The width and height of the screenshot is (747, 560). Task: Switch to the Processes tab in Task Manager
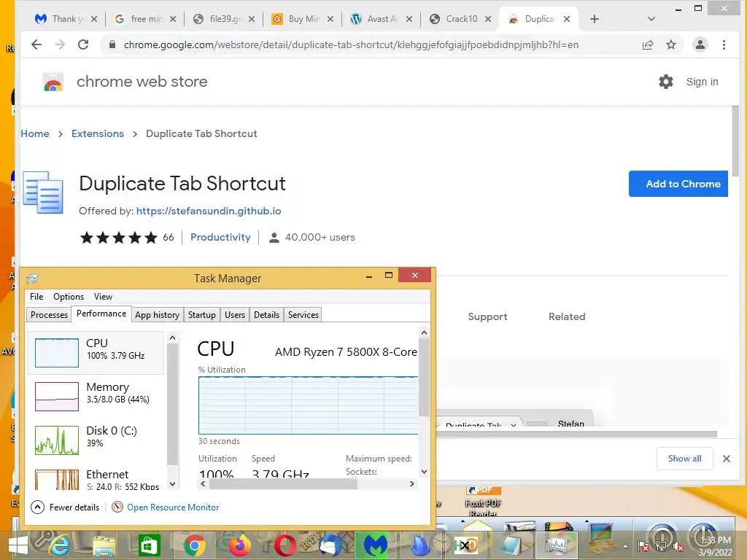49,315
